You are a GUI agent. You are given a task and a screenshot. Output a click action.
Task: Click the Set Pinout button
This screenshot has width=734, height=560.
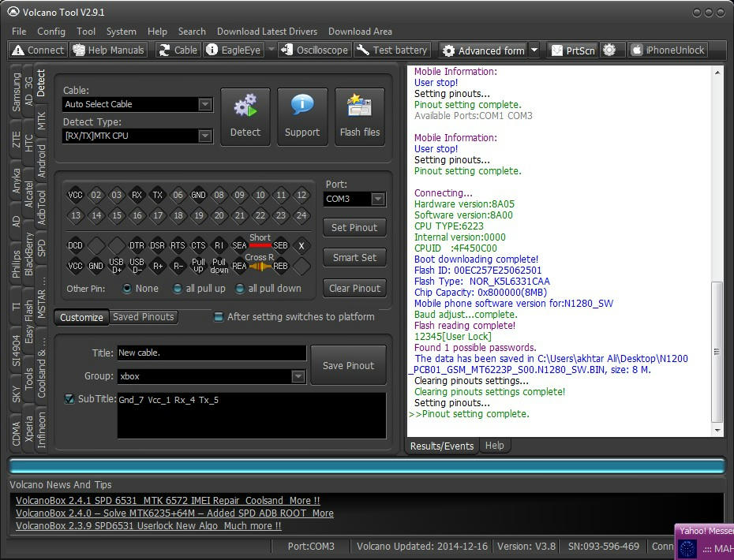(354, 228)
